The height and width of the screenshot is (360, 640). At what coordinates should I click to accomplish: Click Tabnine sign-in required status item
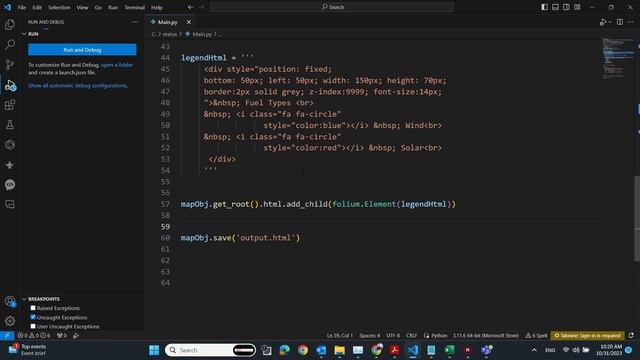coord(588,336)
